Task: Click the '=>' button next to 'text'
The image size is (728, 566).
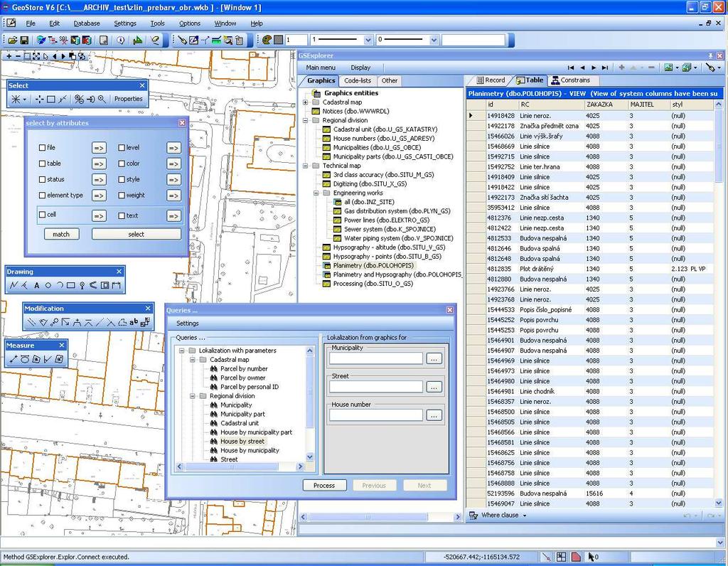Action: pos(173,216)
